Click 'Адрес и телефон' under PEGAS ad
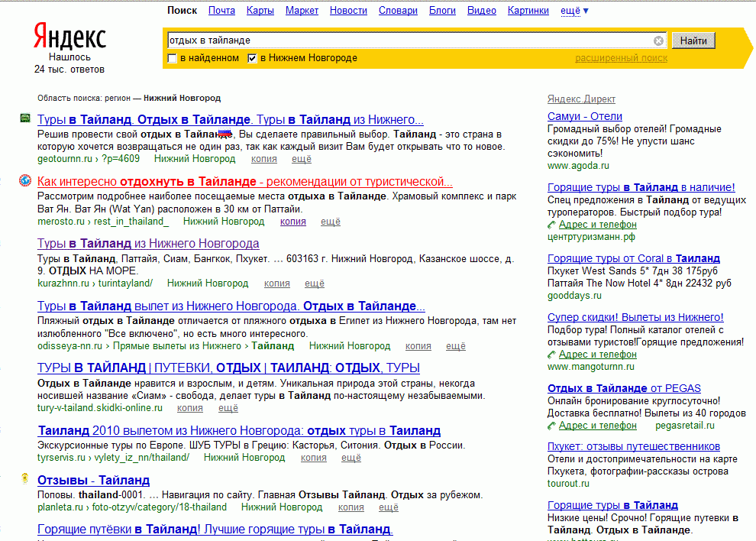 [597, 426]
